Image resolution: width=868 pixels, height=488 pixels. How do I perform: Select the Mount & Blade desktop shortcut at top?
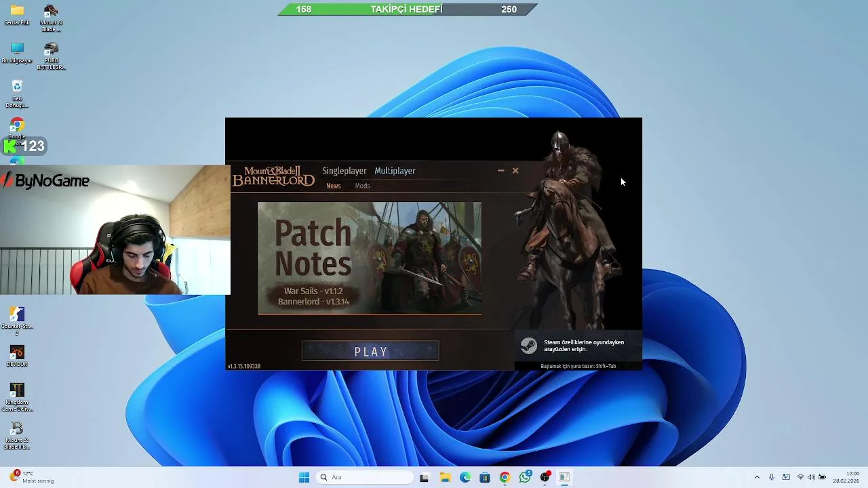tap(51, 18)
